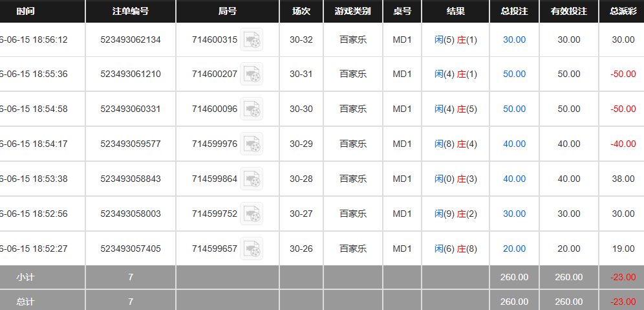Viewport: 644px width, 310px height.
Task: Select order number 523493061210
Action: [x=131, y=74]
